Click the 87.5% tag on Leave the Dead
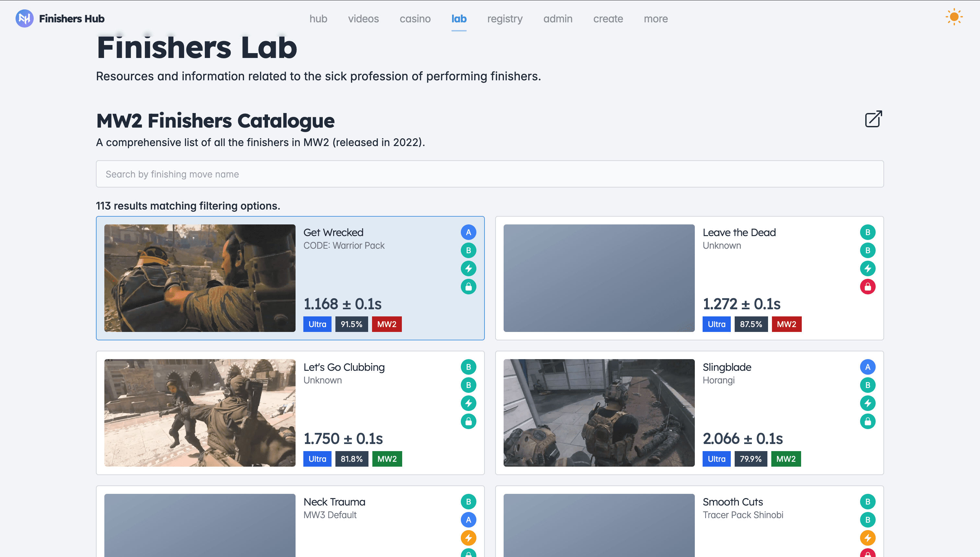 (751, 324)
